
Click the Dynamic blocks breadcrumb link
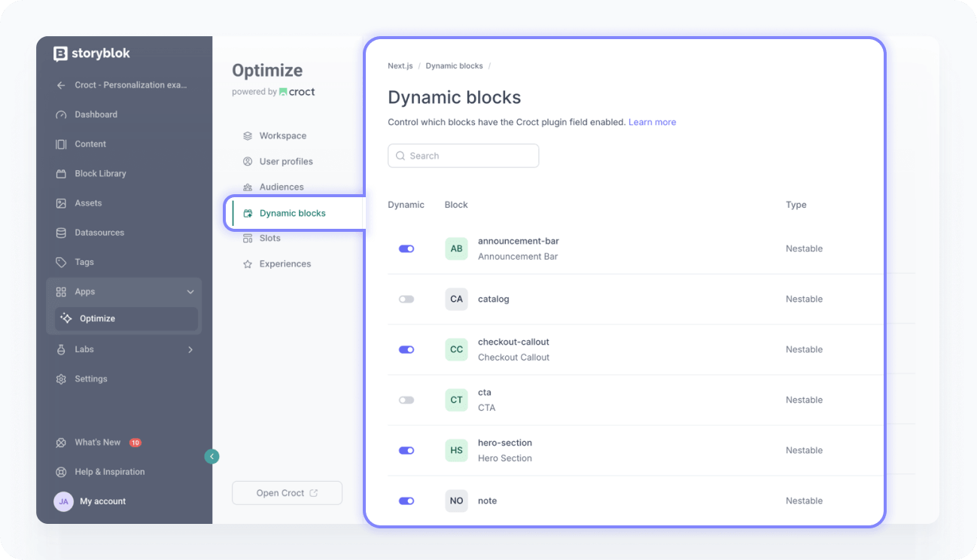click(x=455, y=66)
